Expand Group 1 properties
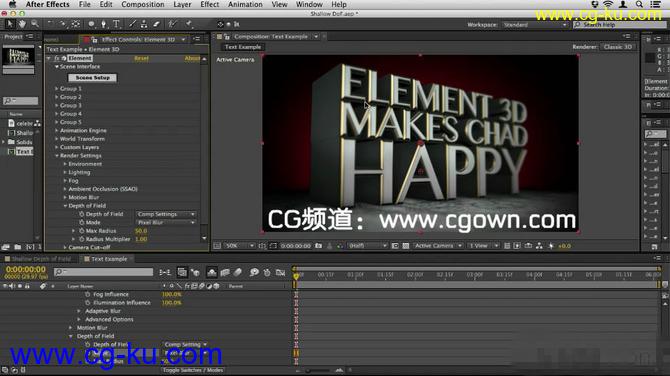Screen dimensions: 670x376 pos(56,88)
